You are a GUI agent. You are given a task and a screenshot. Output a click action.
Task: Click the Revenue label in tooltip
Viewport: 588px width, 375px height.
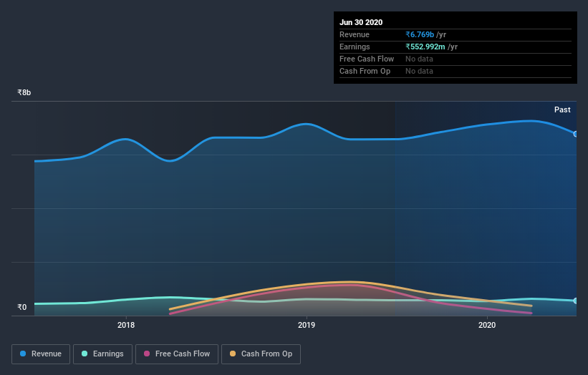click(x=354, y=34)
